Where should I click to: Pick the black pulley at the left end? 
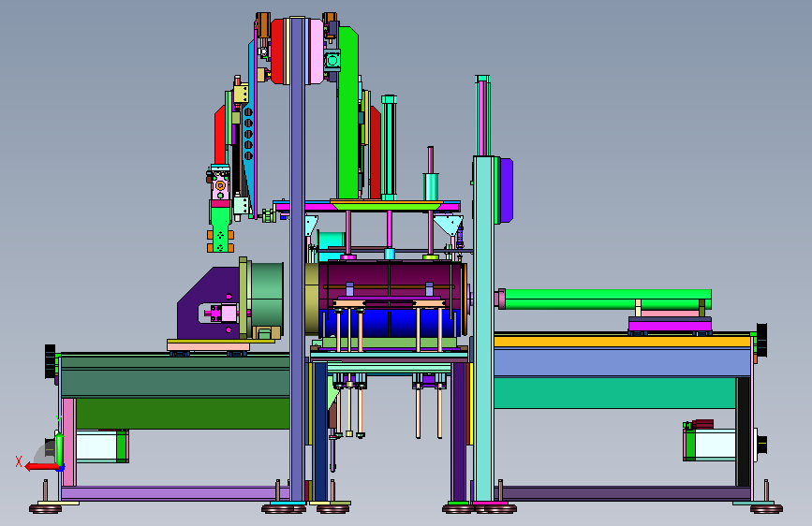[x=51, y=361]
